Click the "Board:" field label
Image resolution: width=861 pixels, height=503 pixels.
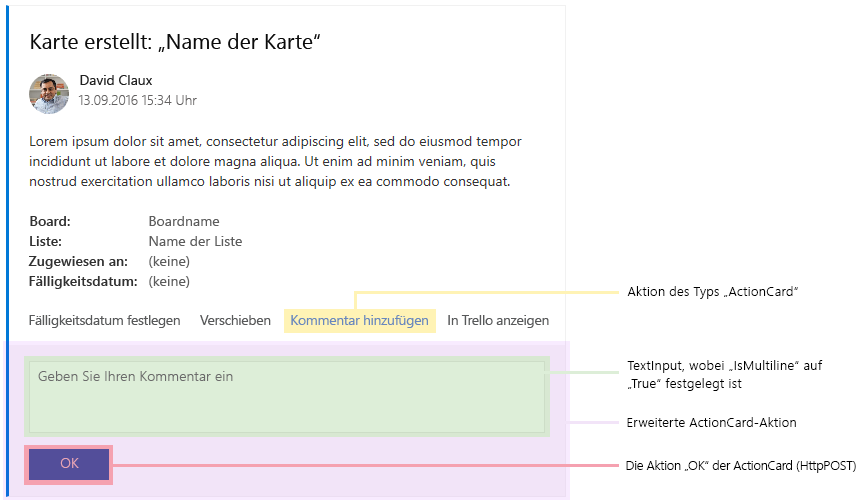pos(50,221)
